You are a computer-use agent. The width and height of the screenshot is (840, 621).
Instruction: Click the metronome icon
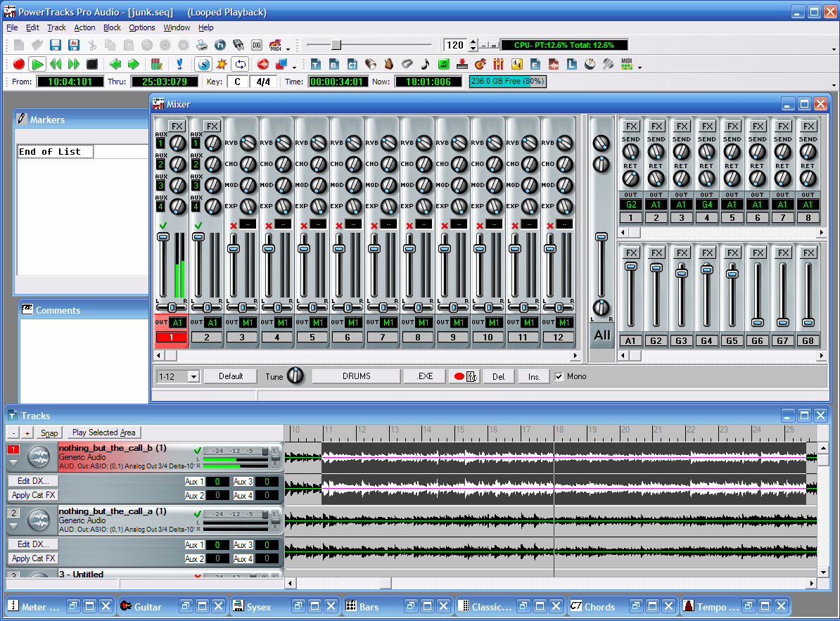(389, 64)
